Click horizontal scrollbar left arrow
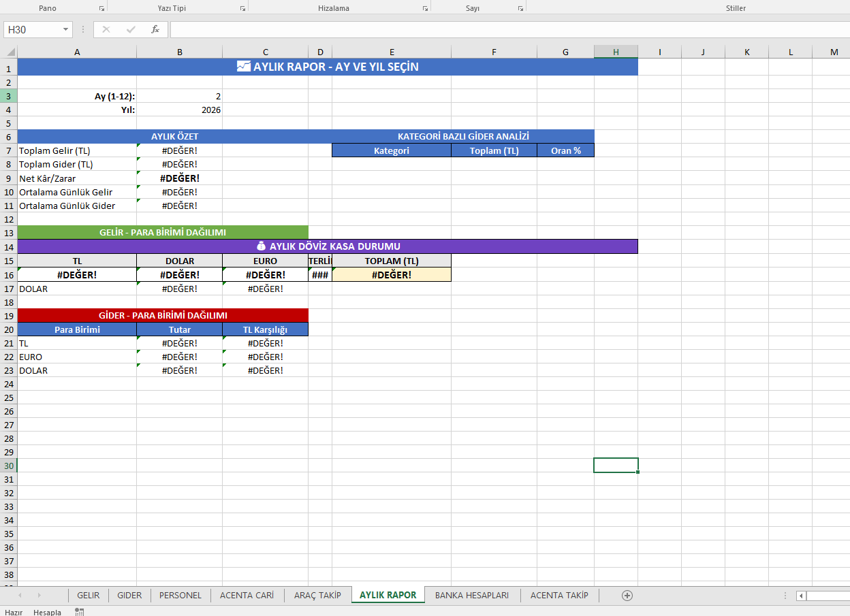 pyautogui.click(x=802, y=596)
